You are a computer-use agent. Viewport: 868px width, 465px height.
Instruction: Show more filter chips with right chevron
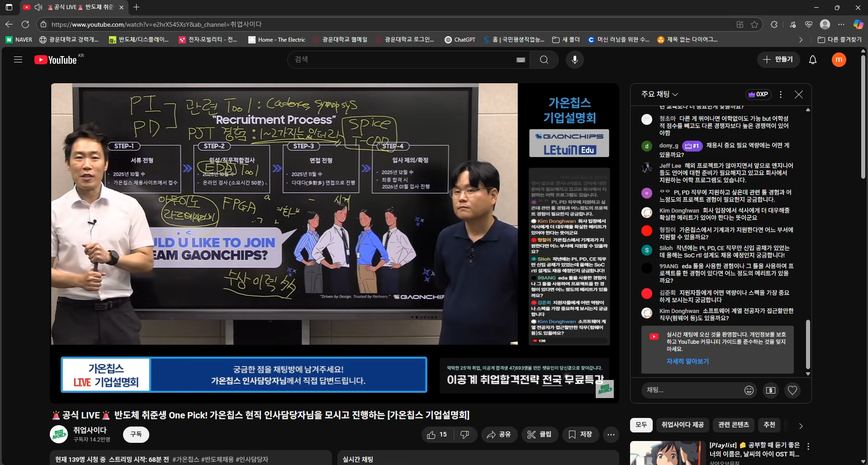[x=801, y=426]
